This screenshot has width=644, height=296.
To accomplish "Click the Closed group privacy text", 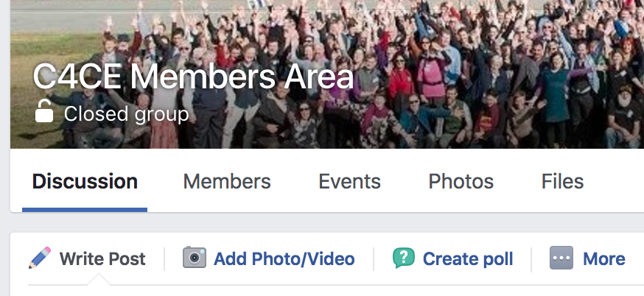I will pos(126,114).
